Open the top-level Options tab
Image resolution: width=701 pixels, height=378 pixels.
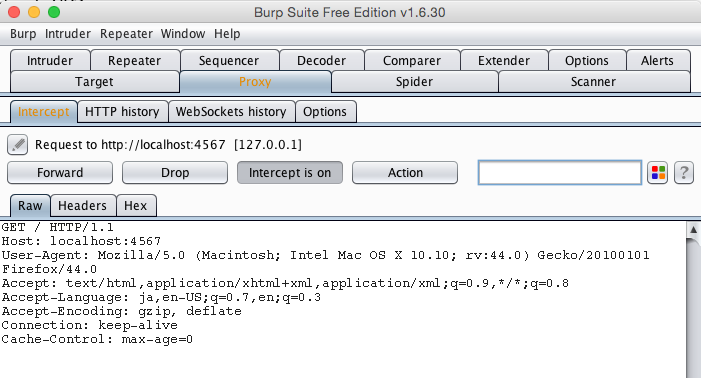587,60
